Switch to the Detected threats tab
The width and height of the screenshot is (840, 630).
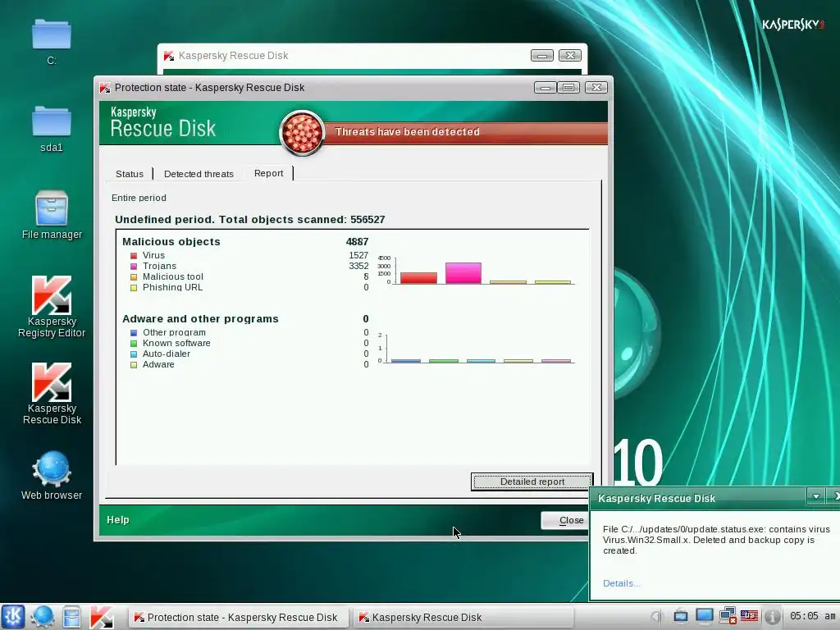coord(199,174)
